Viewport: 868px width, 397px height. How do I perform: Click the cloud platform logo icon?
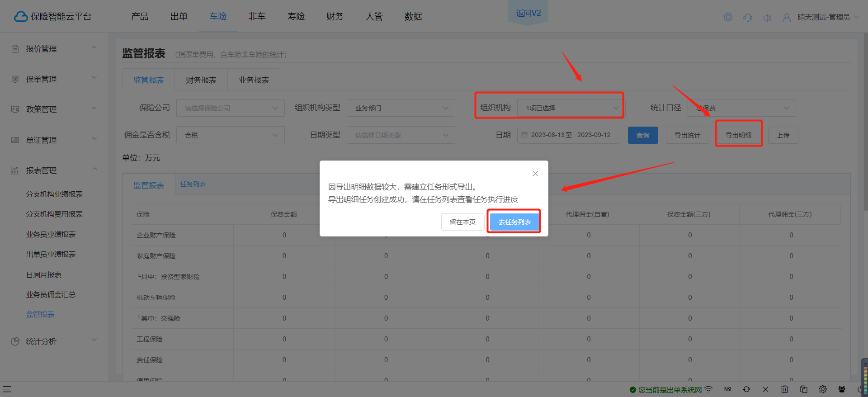click(21, 17)
